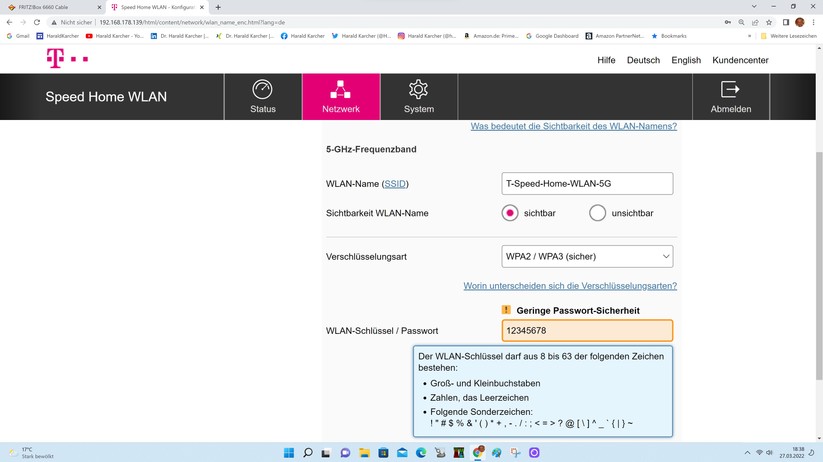
Task: Close the Speed Home WLAN tab
Action: (x=202, y=7)
